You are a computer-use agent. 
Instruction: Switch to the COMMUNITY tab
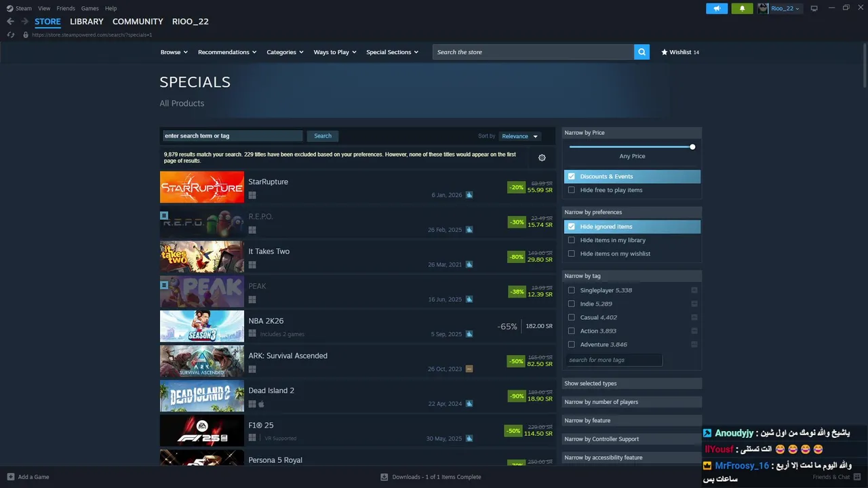coord(138,22)
